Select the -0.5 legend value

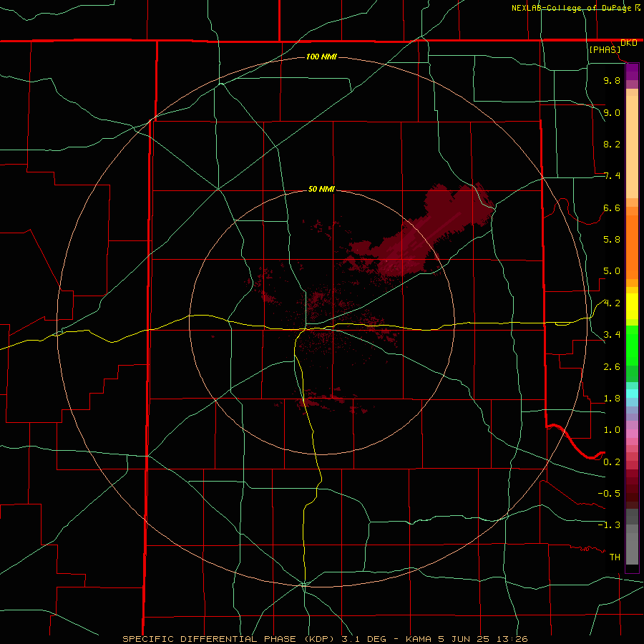tap(609, 494)
